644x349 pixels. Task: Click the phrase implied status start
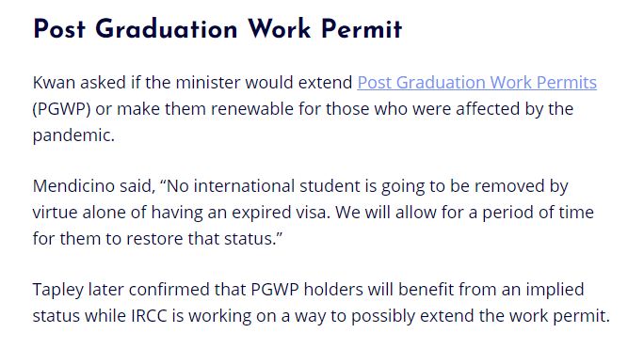[x=555, y=290]
